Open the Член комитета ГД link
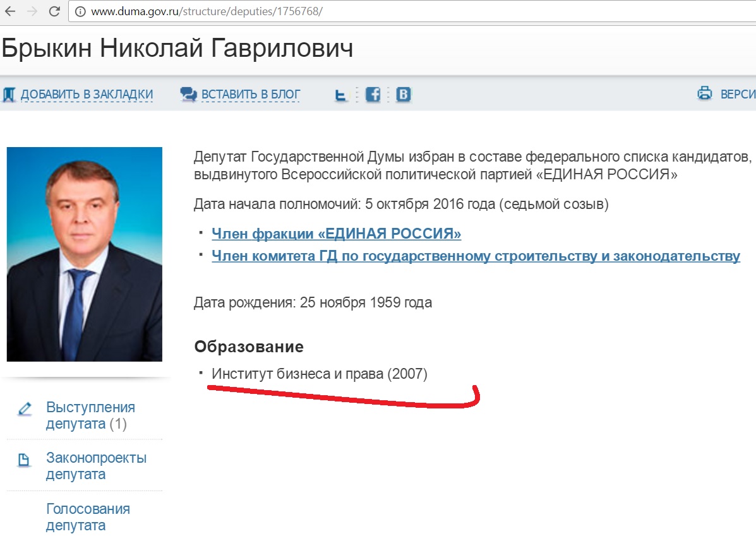 pos(476,256)
